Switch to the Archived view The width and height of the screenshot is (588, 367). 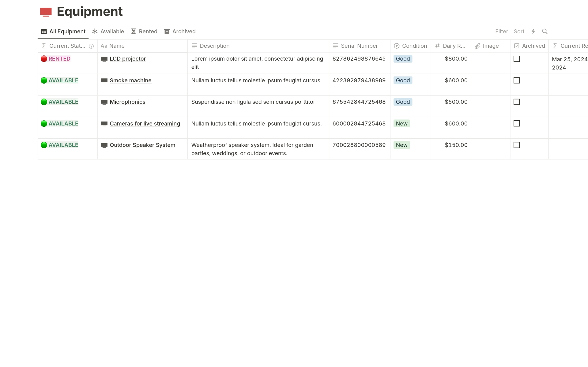pos(180,31)
